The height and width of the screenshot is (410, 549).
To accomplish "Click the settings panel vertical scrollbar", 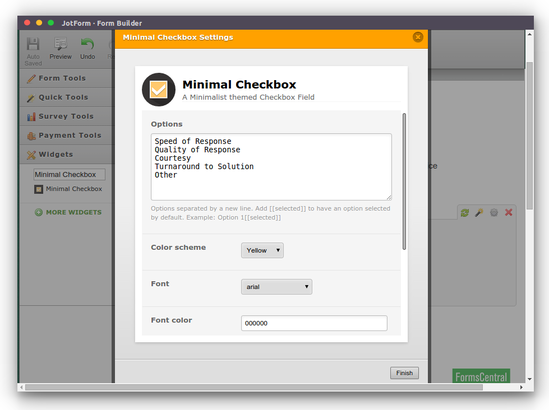I will pos(404,181).
